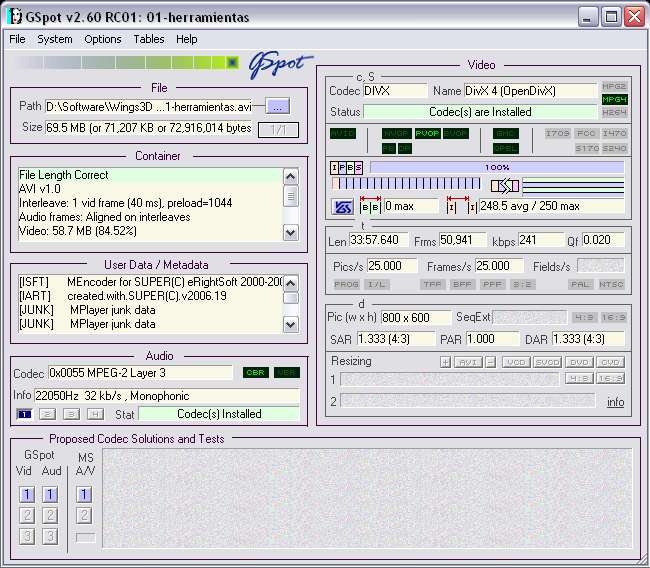
Task: Select audio stream 1 button
Action: point(24,414)
